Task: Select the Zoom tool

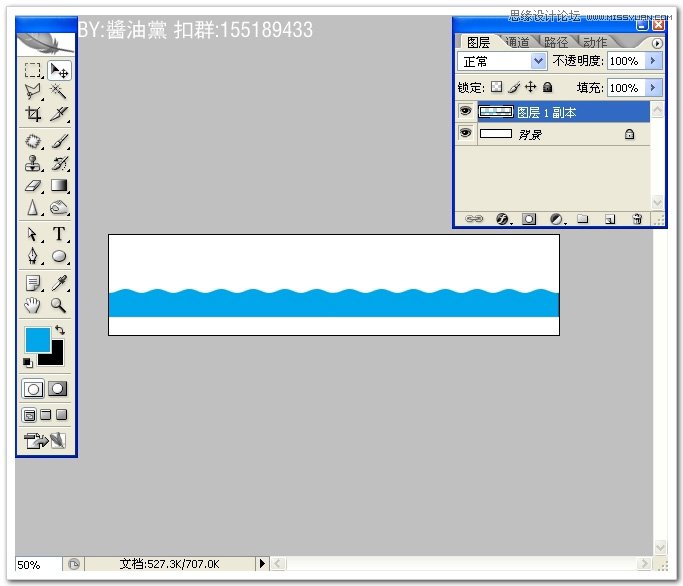Action: 59,305
